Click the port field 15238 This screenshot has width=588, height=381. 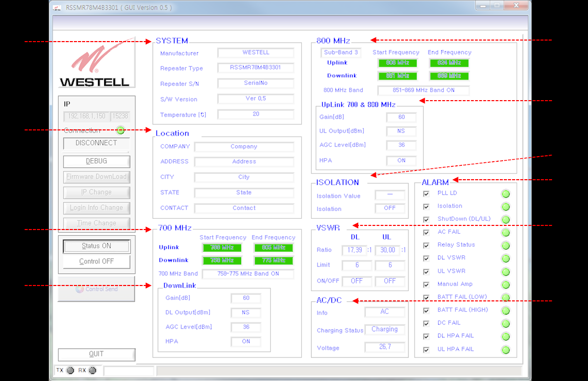(x=121, y=117)
